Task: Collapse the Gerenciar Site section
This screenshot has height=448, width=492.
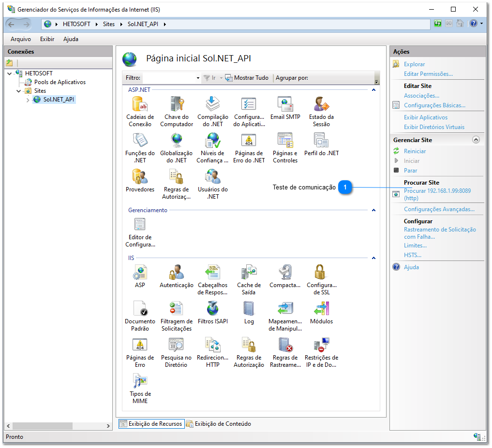Action: [x=476, y=139]
